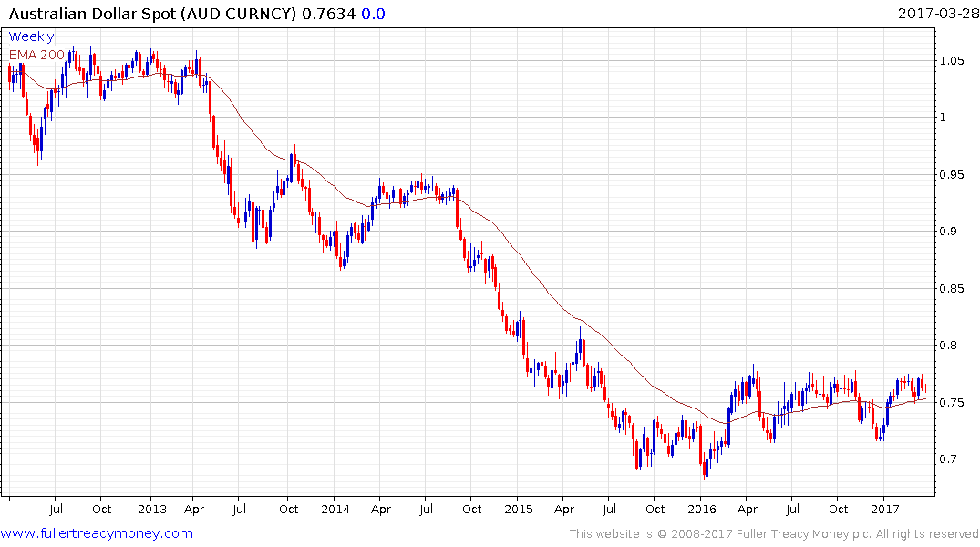Click the latest candlestick at the chart's right end

click(925, 387)
